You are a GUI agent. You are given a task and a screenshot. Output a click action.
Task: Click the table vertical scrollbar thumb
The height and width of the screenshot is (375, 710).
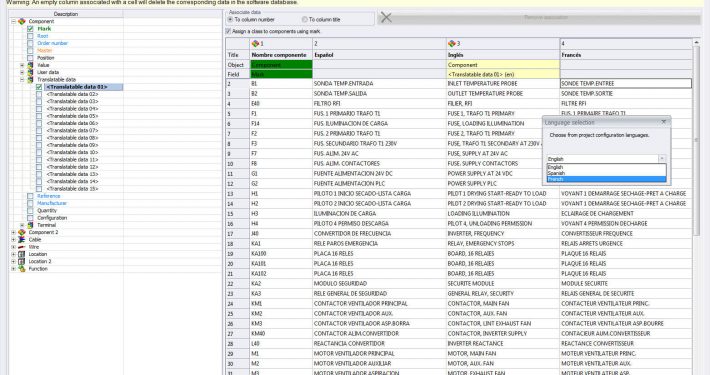(696, 140)
